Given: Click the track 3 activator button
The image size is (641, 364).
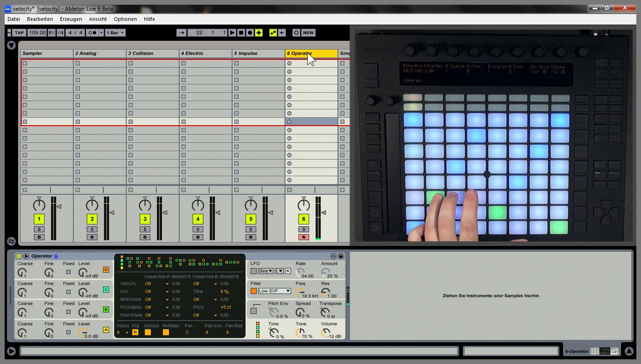Looking at the screenshot, I should [x=145, y=219].
